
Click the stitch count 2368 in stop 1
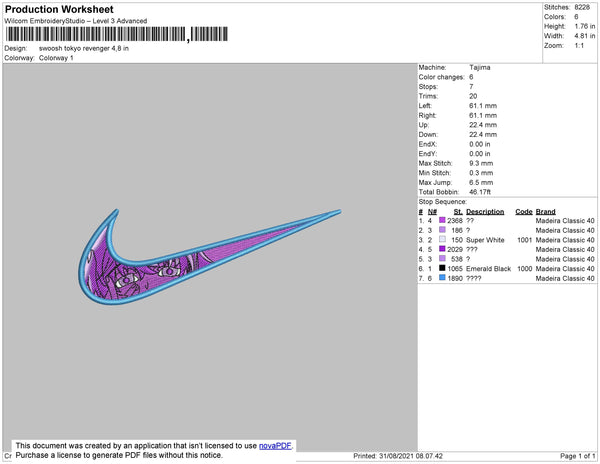[455, 221]
